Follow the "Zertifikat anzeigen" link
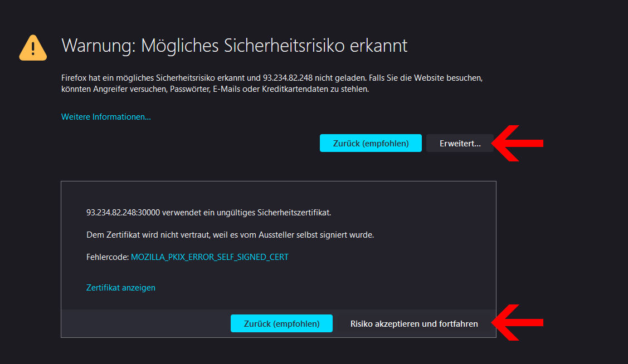The width and height of the screenshot is (628, 364). pyautogui.click(x=121, y=288)
